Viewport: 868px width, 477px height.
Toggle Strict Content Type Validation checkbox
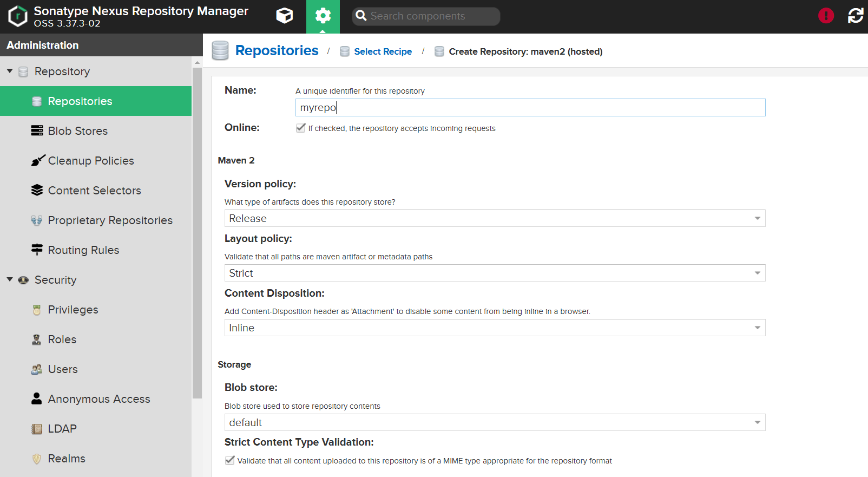pyautogui.click(x=230, y=460)
